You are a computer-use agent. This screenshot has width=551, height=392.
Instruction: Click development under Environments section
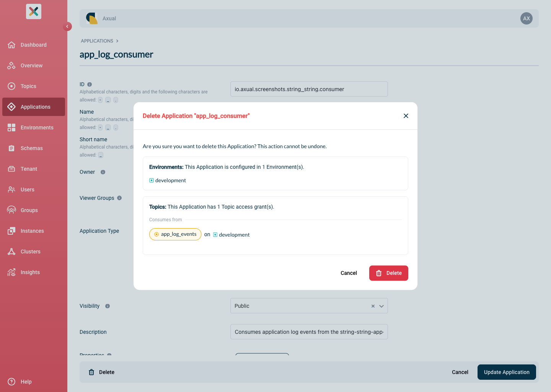pyautogui.click(x=168, y=180)
